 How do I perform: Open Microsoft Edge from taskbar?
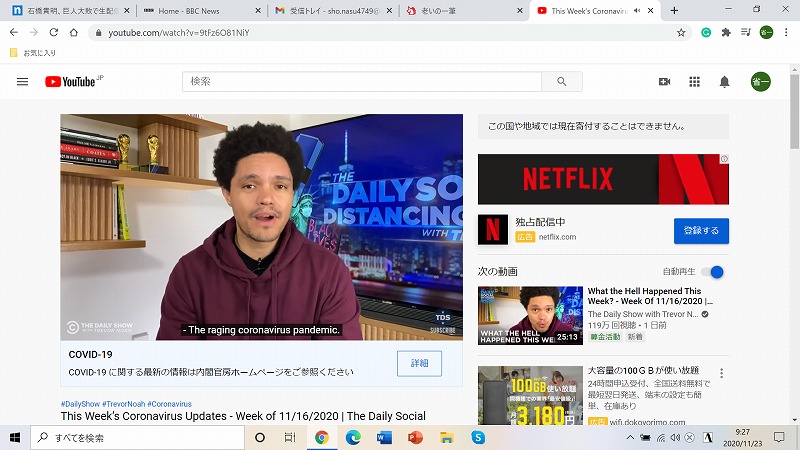pyautogui.click(x=353, y=438)
